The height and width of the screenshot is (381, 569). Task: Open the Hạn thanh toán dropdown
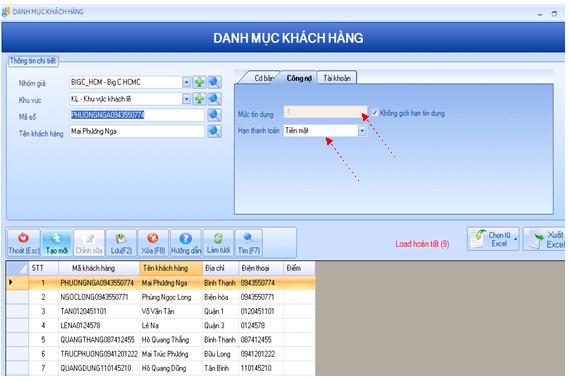(362, 131)
